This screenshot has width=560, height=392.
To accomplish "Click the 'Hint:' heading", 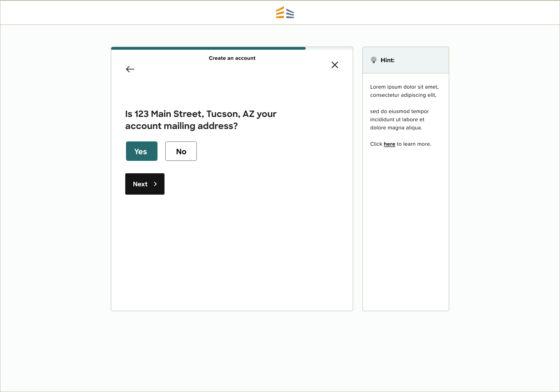I will tap(388, 60).
